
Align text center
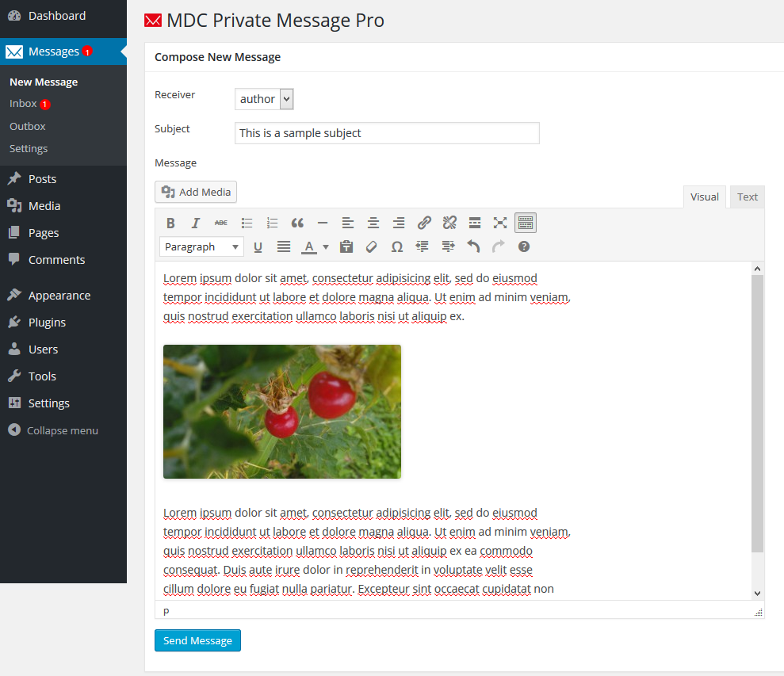click(x=373, y=223)
